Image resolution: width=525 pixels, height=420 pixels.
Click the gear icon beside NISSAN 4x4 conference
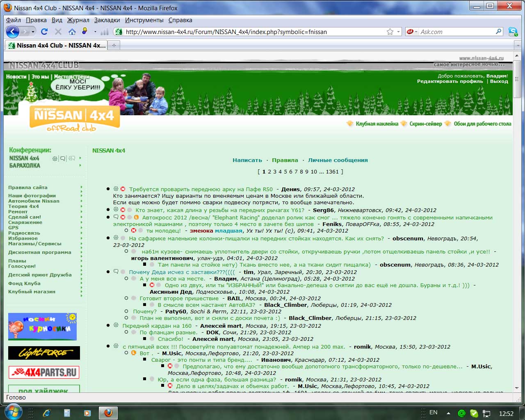tap(55, 158)
